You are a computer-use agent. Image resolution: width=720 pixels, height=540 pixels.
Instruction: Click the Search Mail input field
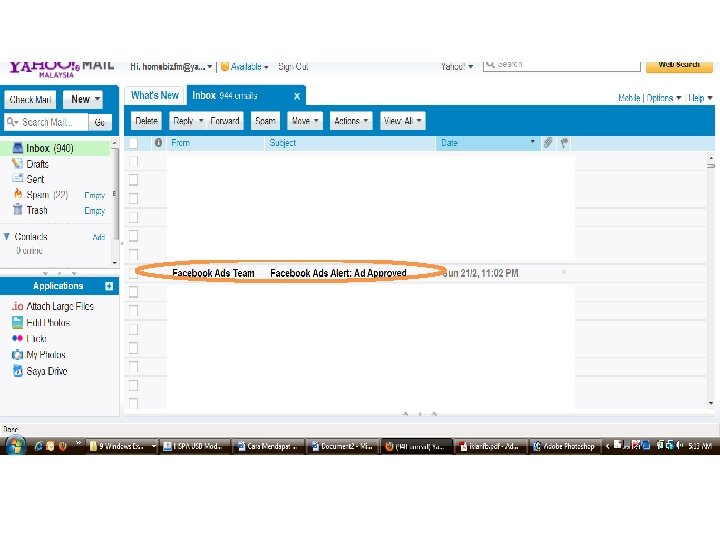(46, 122)
